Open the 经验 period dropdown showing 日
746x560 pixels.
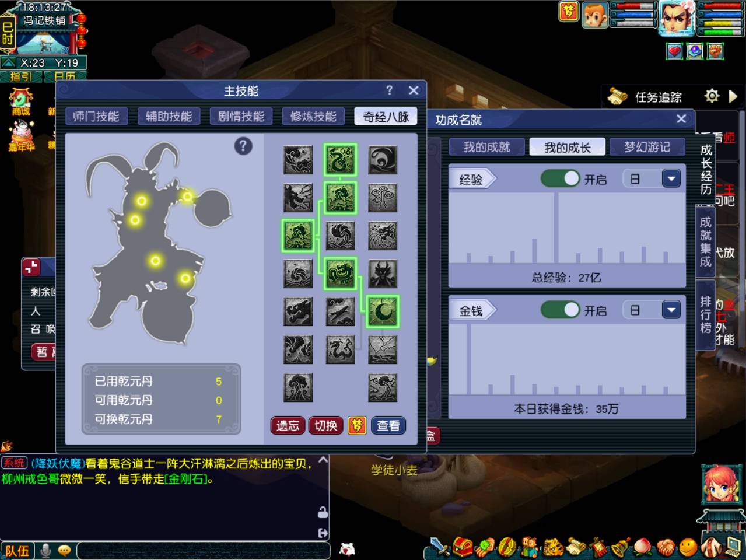tap(652, 178)
